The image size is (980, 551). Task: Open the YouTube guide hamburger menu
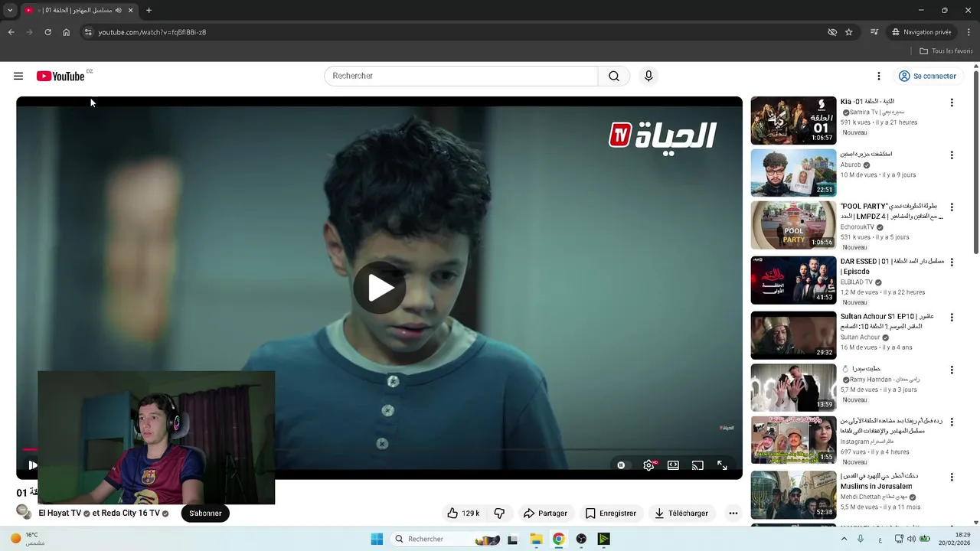click(18, 76)
